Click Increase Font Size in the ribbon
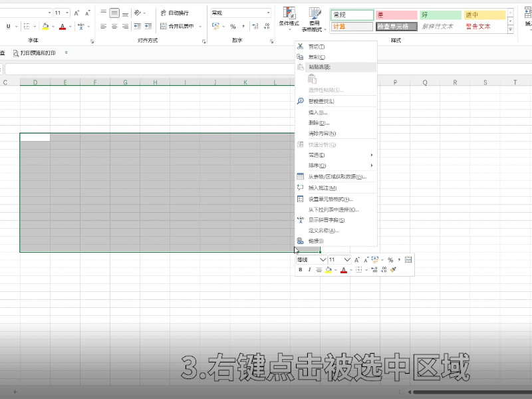The image size is (532, 399). pos(76,13)
